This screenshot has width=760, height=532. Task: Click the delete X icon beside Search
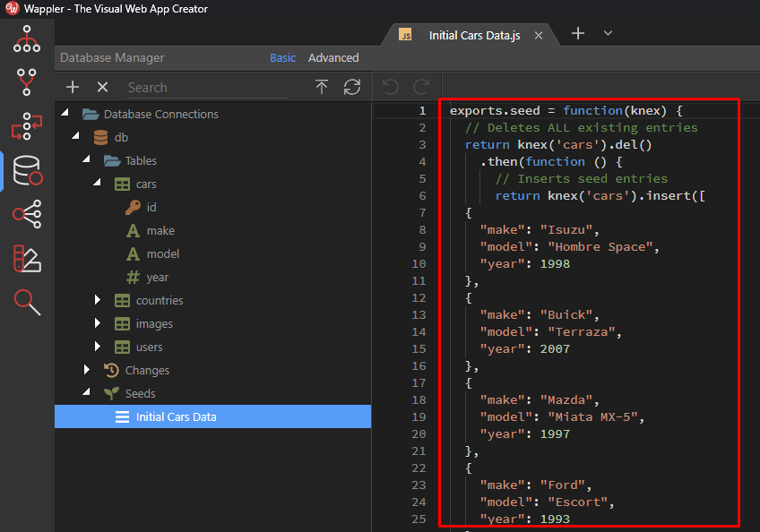102,87
